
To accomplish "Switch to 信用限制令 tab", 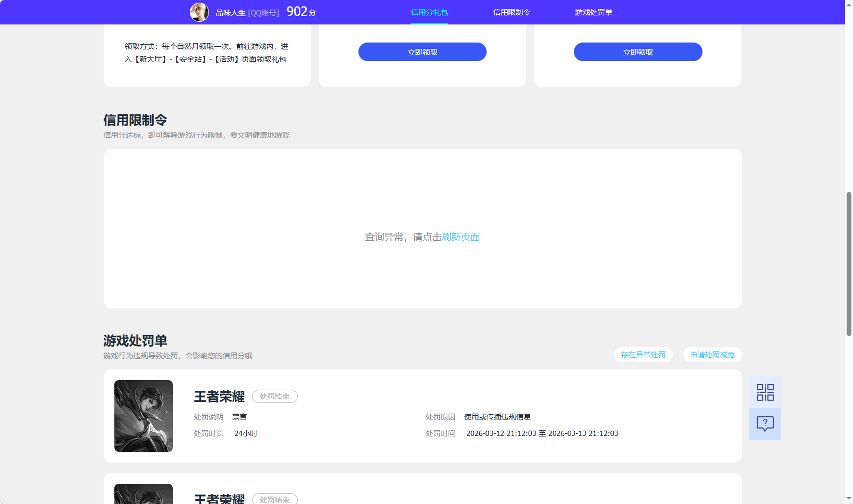I will (x=512, y=12).
